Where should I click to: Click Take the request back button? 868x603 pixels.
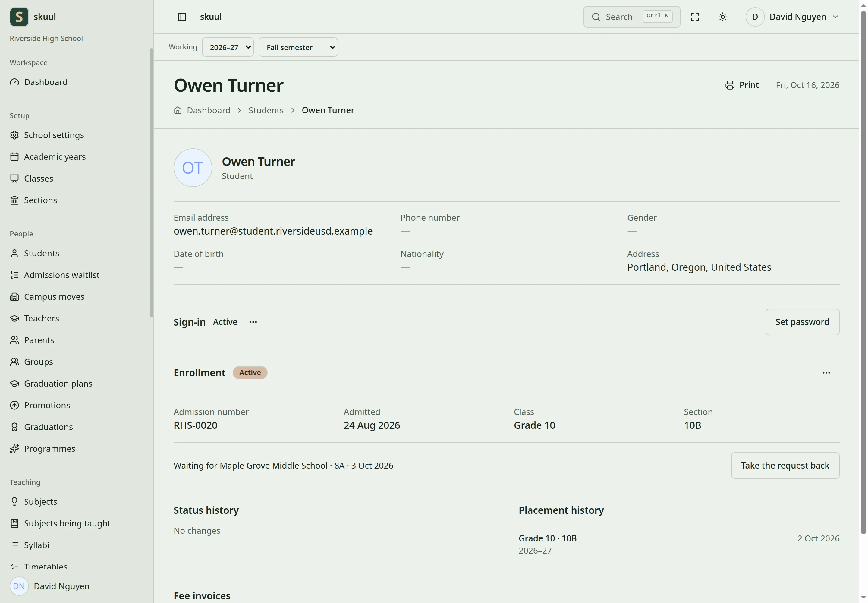point(785,466)
